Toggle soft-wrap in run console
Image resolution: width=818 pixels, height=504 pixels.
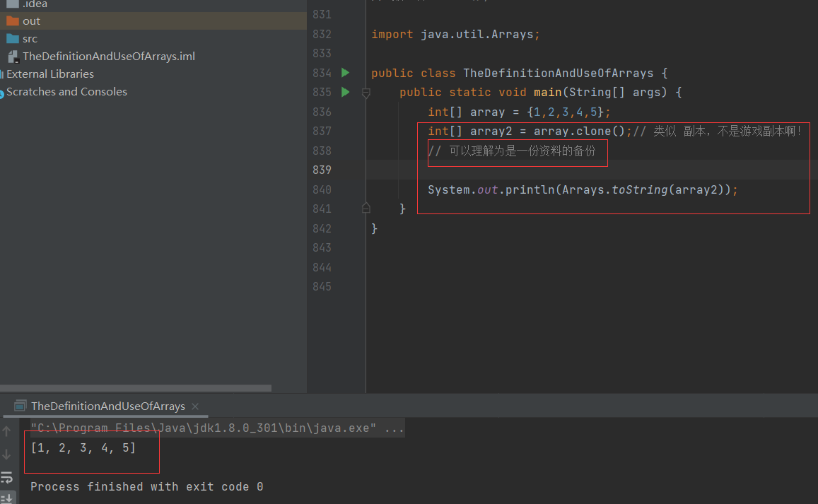[x=7, y=477]
